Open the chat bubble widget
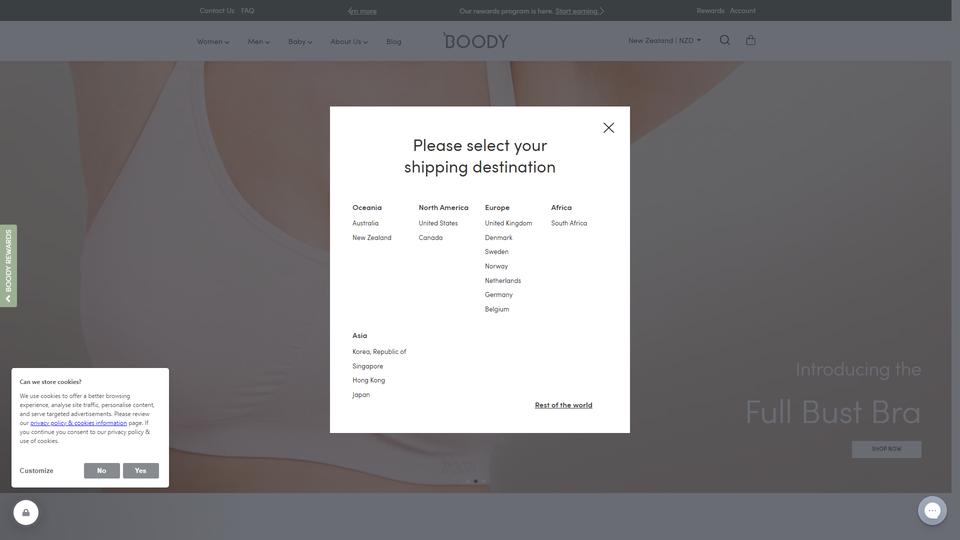 (932, 511)
